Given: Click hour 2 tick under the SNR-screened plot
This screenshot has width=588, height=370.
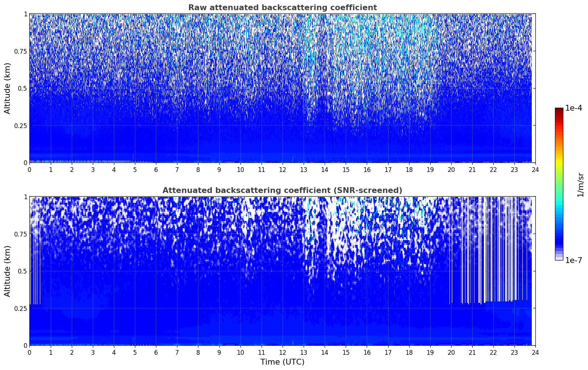Looking at the screenshot, I should click(x=72, y=352).
